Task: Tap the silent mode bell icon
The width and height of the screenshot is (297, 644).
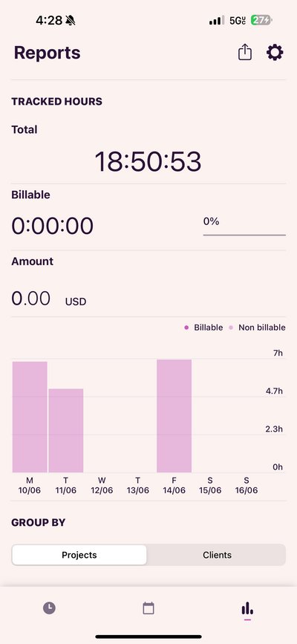Action: coord(71,20)
